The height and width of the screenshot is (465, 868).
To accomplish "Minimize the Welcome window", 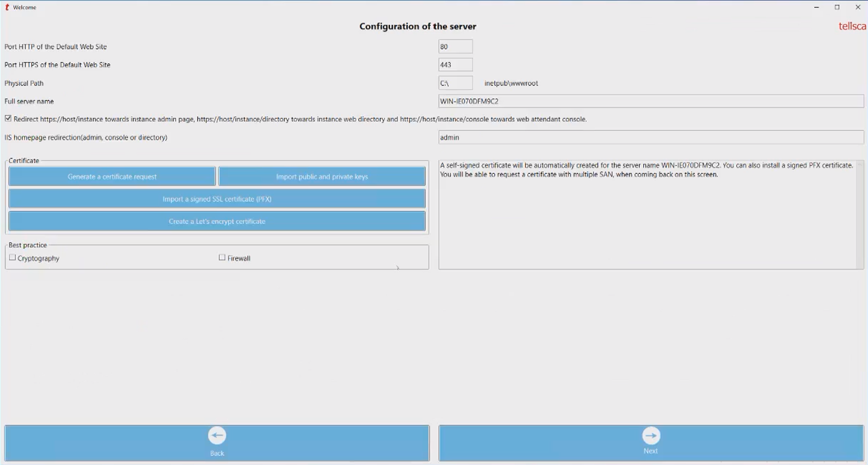I will [816, 7].
